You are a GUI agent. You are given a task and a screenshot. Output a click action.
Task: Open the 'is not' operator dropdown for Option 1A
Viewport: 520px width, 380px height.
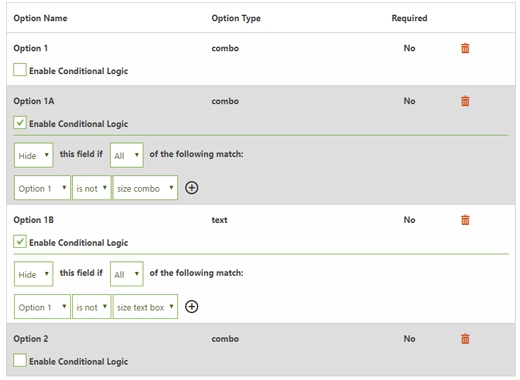point(92,188)
